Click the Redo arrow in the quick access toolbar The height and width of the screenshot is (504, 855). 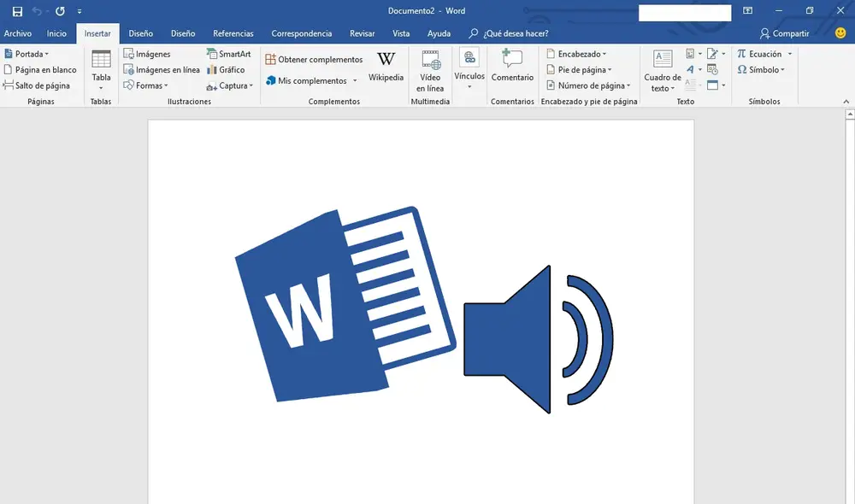coord(60,11)
